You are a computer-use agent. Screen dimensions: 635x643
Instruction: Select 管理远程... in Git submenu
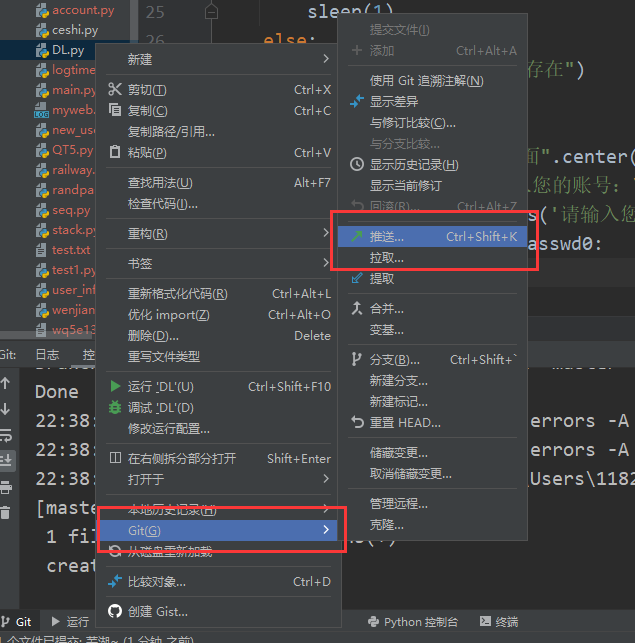(x=432, y=503)
